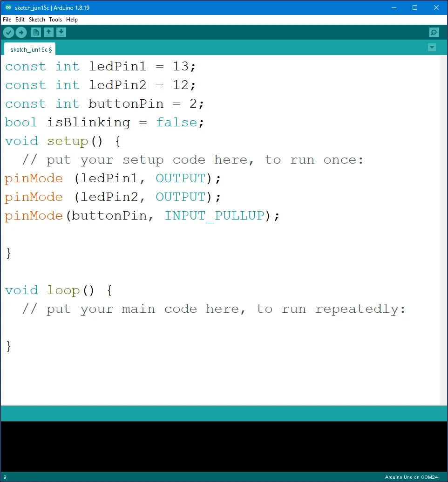The width and height of the screenshot is (448, 482).
Task: Click the line 'const int ledPin2 = 12;'
Action: point(101,85)
